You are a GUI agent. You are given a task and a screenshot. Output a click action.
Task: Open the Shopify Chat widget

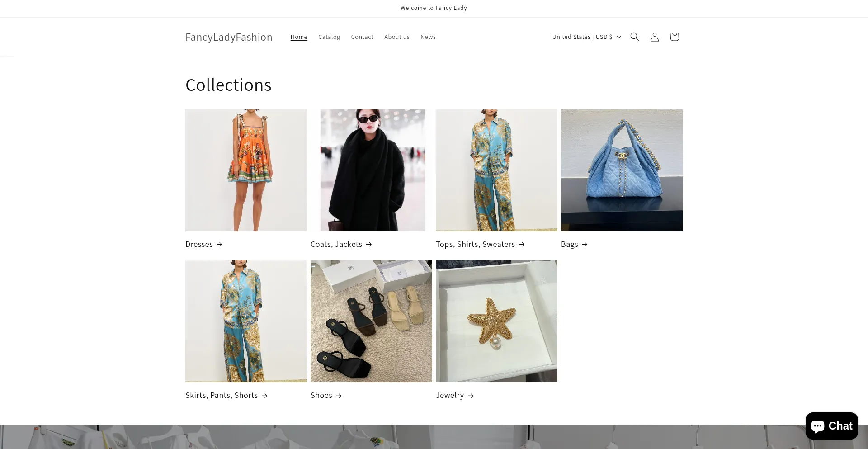point(831,425)
